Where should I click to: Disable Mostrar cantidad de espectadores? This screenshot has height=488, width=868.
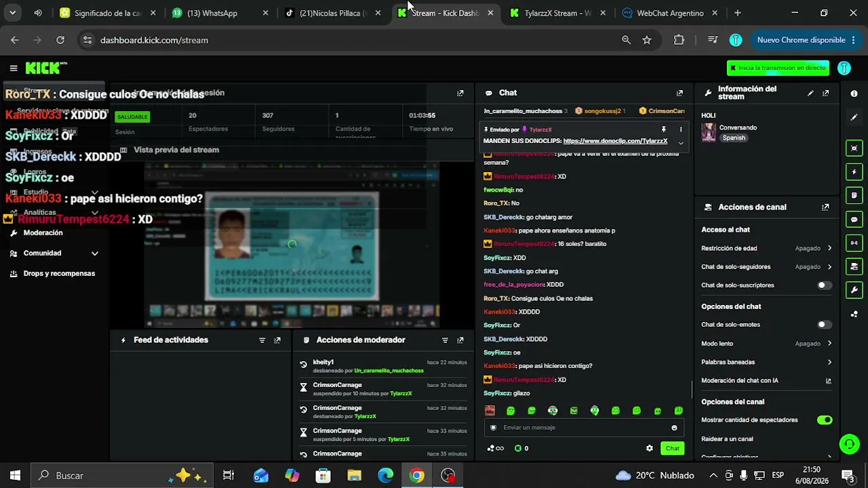(x=824, y=420)
